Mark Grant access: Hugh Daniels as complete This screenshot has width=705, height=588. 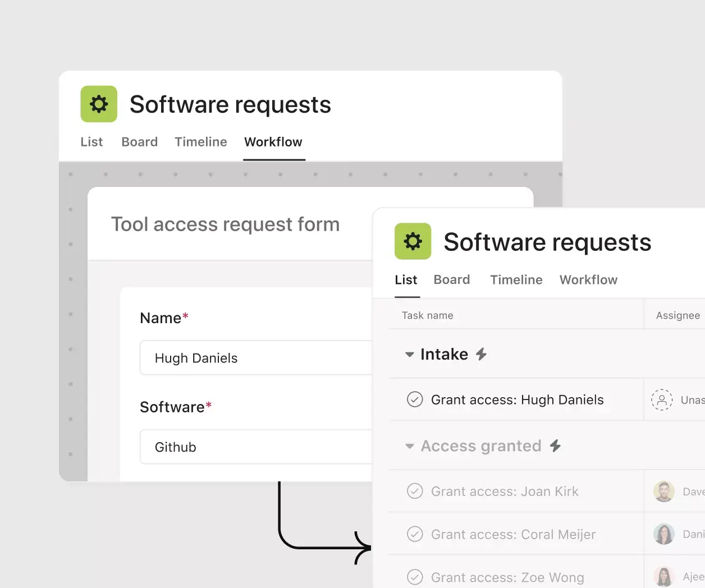pyautogui.click(x=415, y=399)
